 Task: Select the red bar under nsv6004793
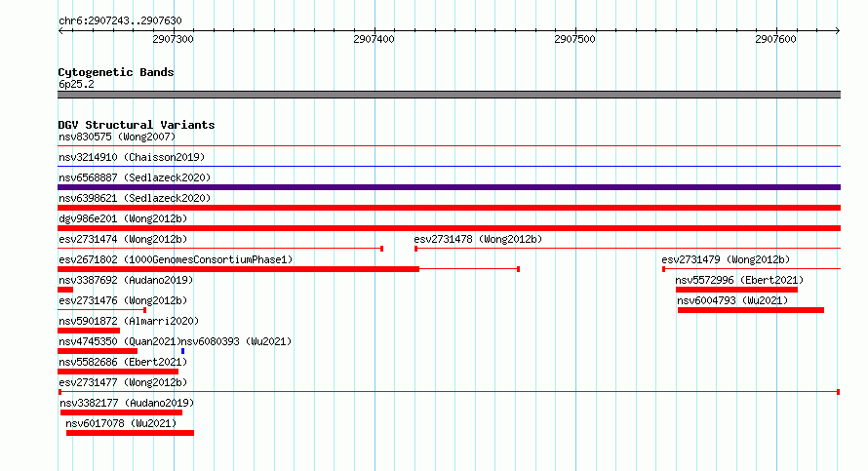click(x=751, y=310)
